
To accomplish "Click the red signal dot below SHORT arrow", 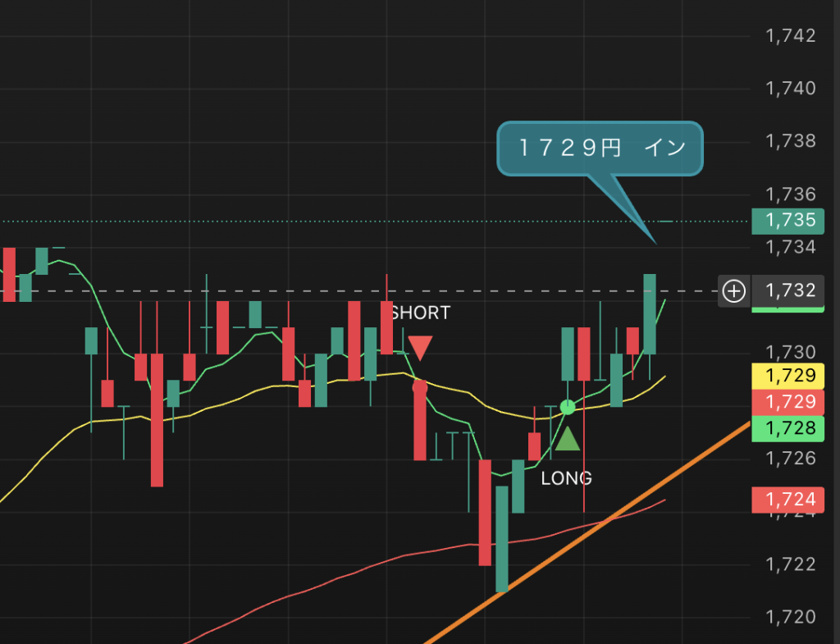I will click(420, 386).
